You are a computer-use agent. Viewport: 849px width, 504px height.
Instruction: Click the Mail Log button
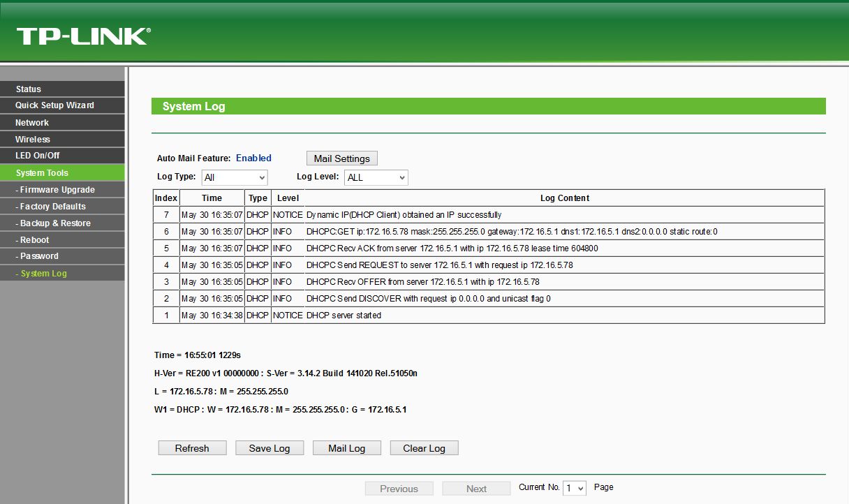click(347, 448)
